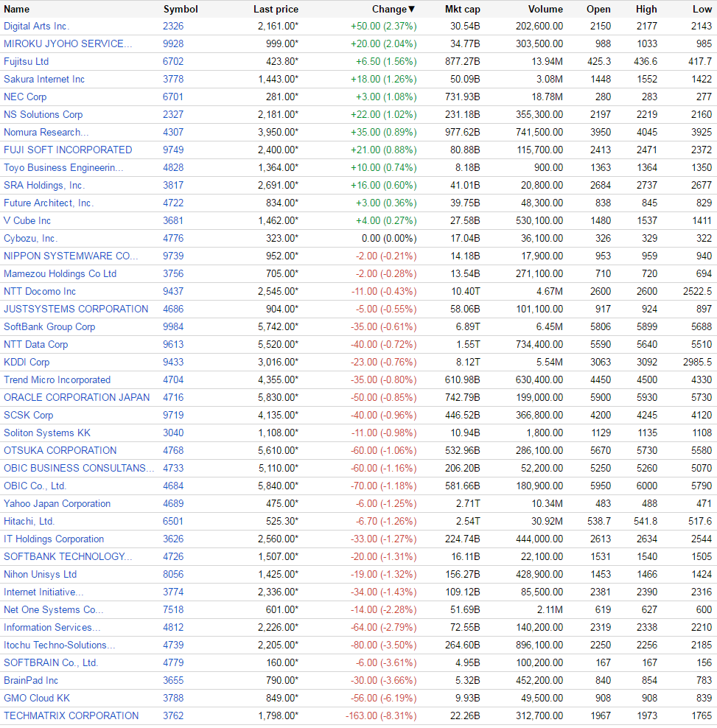Open Cybozu, Inc. company link
The image size is (717, 728).
pyautogui.click(x=31, y=238)
